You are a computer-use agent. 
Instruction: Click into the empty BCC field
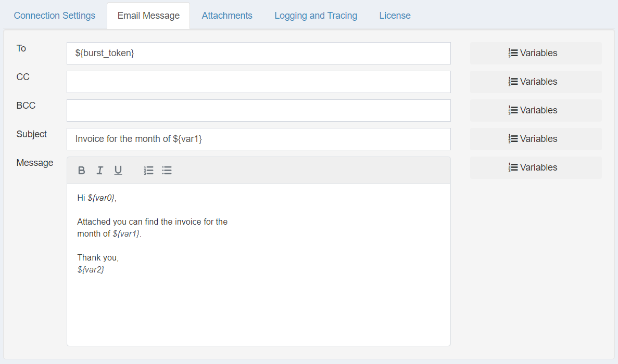[x=259, y=110]
